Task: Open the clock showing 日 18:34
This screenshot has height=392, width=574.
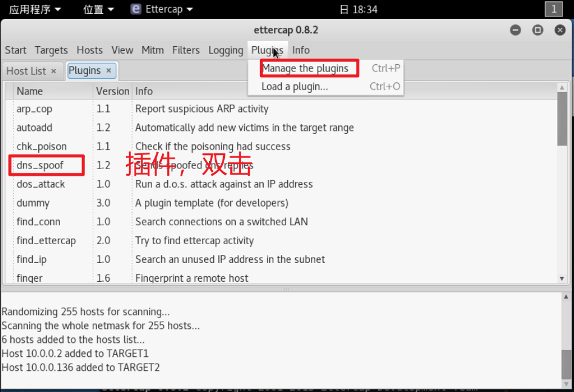Action: pyautogui.click(x=358, y=9)
